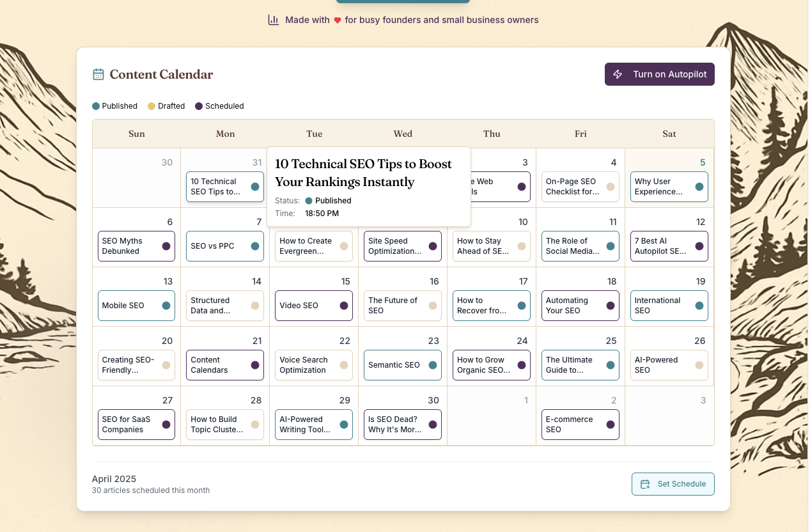Click the bar chart icon before "Made with"
This screenshot has height=532, width=810.
pos(274,20)
